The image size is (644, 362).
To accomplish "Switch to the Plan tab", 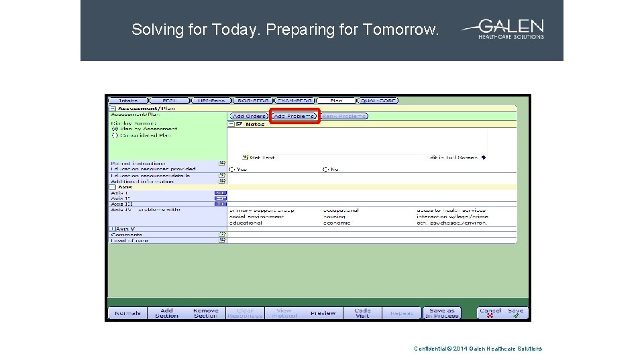I will [336, 101].
